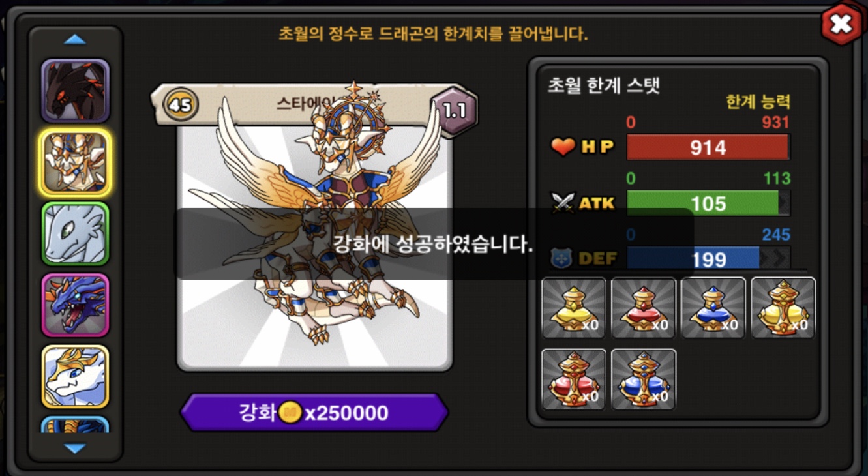Viewport: 868px width, 476px height.
Task: Select the small blue essence potion
Action: click(x=713, y=308)
